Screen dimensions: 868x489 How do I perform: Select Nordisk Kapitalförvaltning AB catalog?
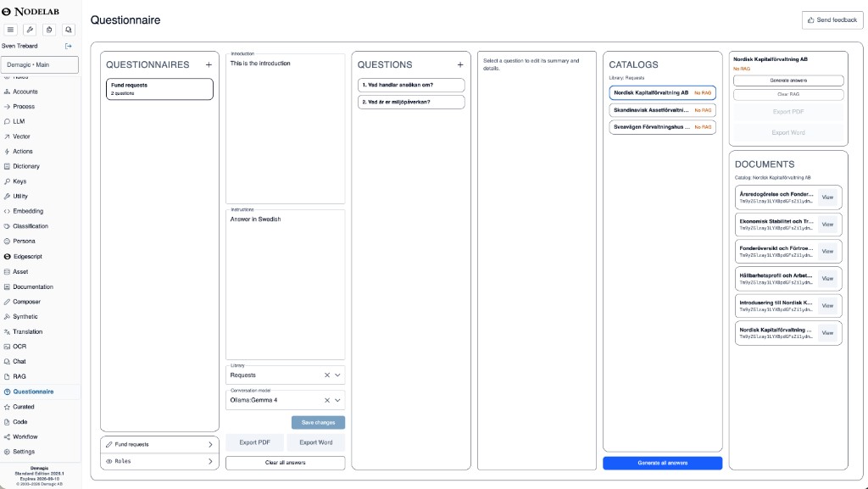pyautogui.click(x=663, y=93)
